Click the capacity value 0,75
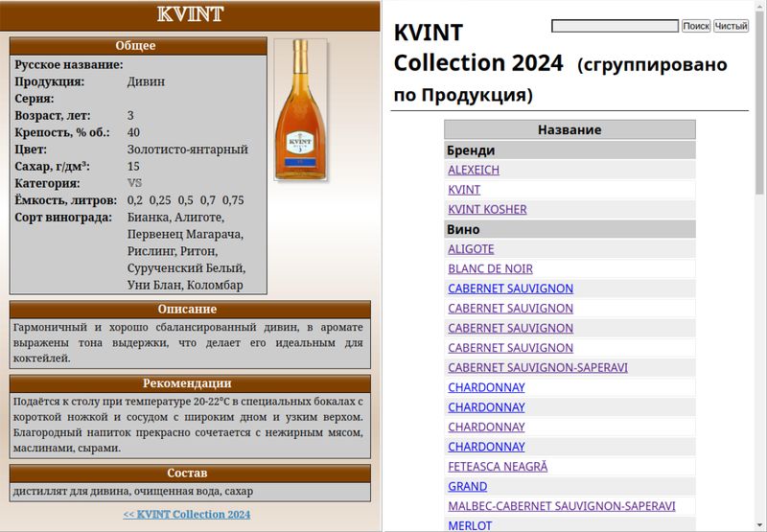The height and width of the screenshot is (532, 767). pyautogui.click(x=233, y=200)
